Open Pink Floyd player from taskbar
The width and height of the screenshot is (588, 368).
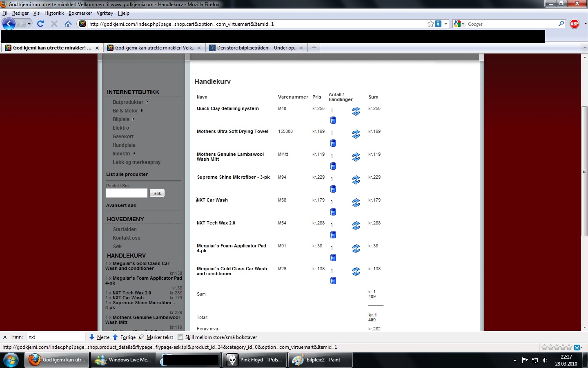pos(254,360)
